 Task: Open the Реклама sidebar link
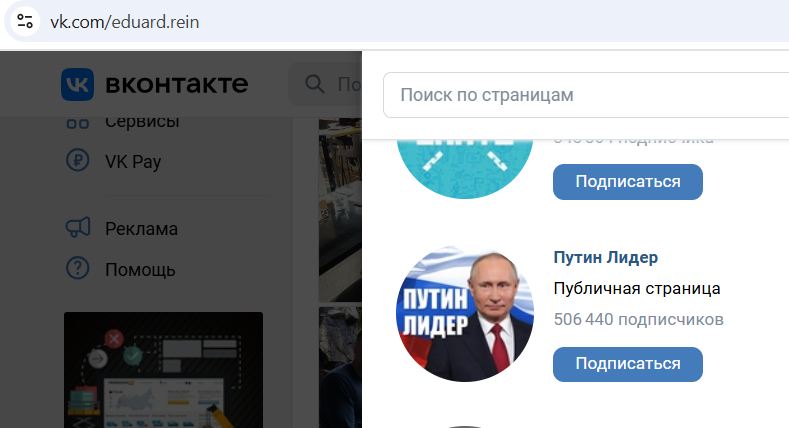tap(141, 229)
